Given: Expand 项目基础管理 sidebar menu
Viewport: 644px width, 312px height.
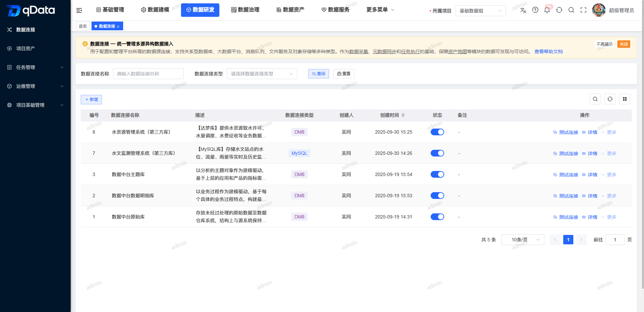Looking at the screenshot, I should coord(35,105).
